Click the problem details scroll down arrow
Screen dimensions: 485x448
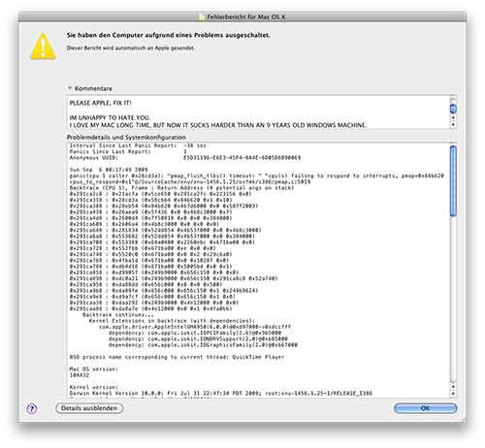click(453, 394)
